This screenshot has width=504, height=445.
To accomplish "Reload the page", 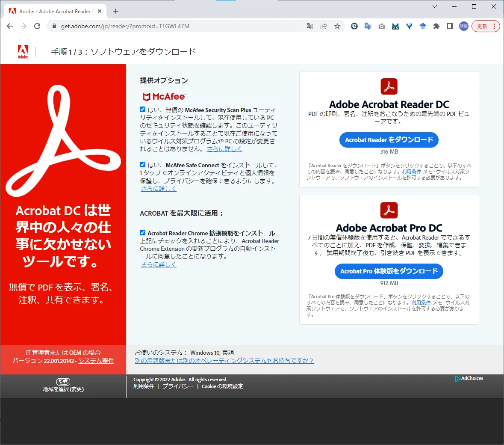I will pyautogui.click(x=37, y=26).
